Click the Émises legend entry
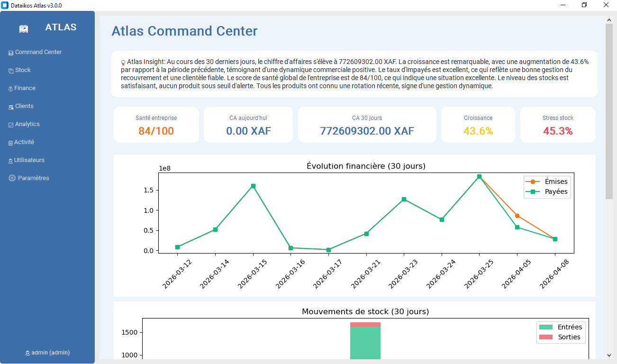 pos(546,182)
